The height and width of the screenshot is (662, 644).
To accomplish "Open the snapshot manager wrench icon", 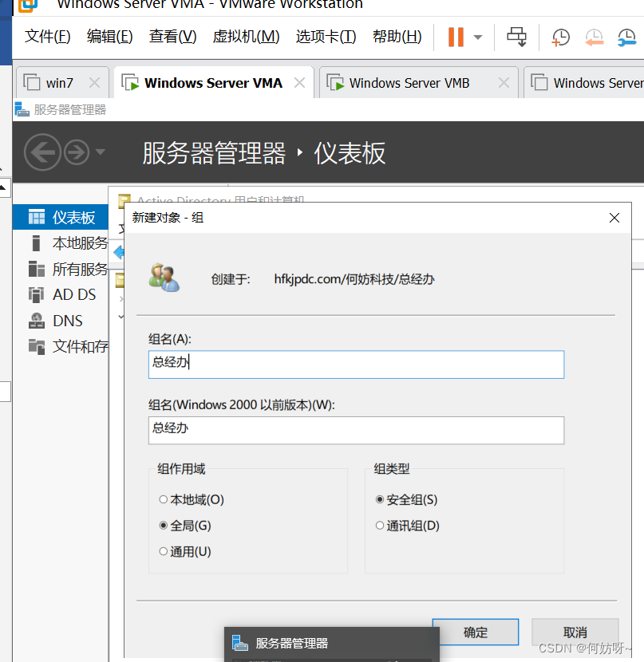I will click(626, 37).
